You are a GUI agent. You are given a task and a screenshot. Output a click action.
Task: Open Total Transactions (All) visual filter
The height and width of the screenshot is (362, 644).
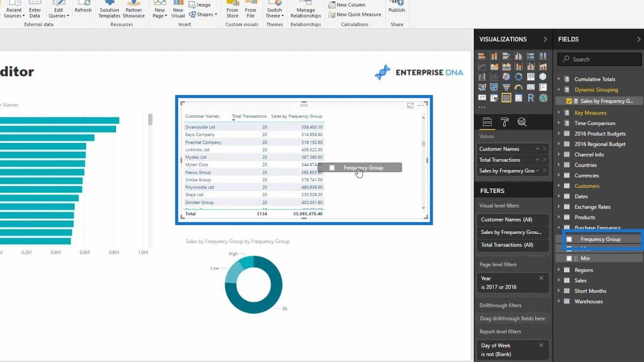(513, 245)
